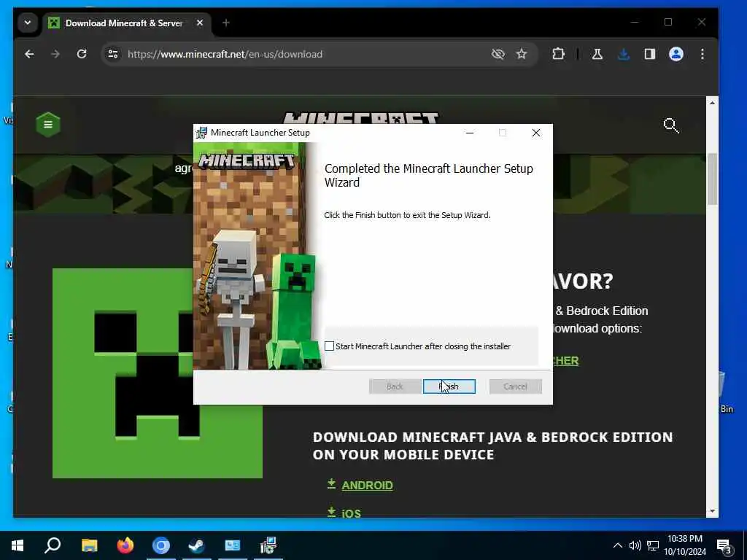Open clock showing 10:38 PM
747x560 pixels.
coord(685,545)
